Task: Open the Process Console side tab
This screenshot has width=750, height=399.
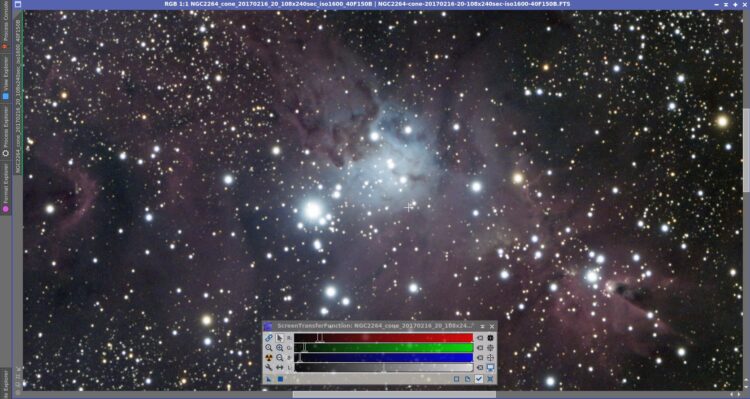Action: (x=5, y=28)
